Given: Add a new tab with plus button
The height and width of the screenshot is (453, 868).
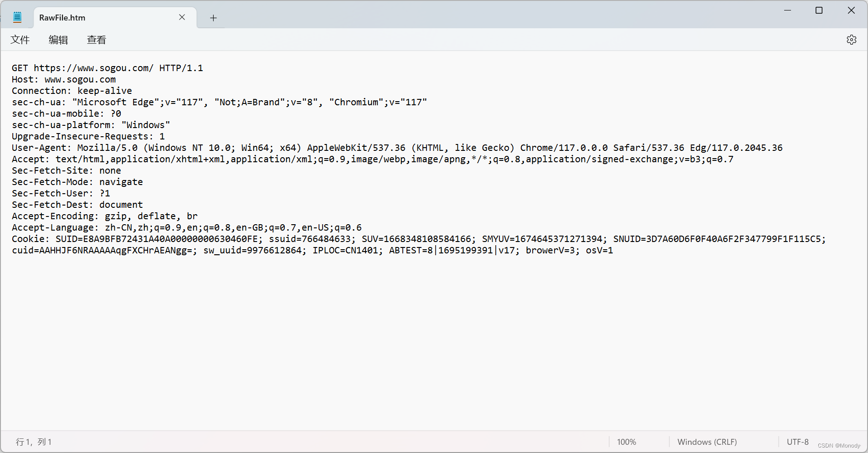Looking at the screenshot, I should tap(213, 18).
